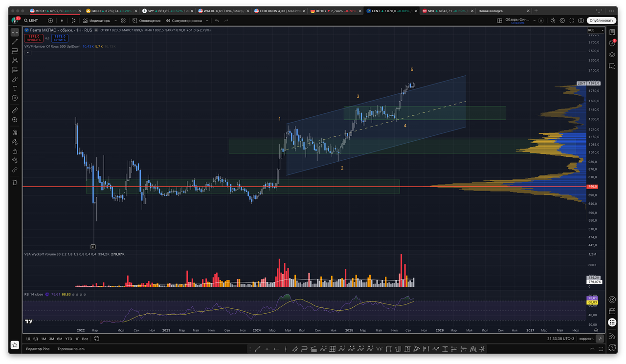
Task: Select the trend line drawing tool
Action: 15,42
